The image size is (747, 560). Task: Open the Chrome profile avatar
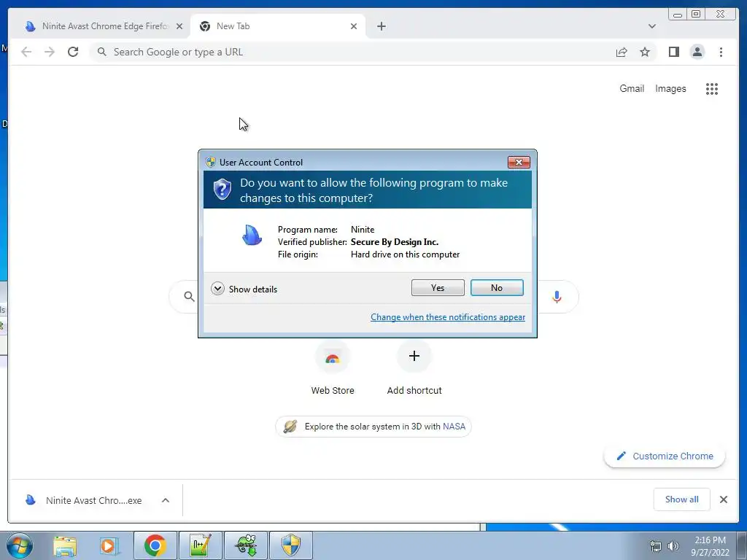pos(697,52)
